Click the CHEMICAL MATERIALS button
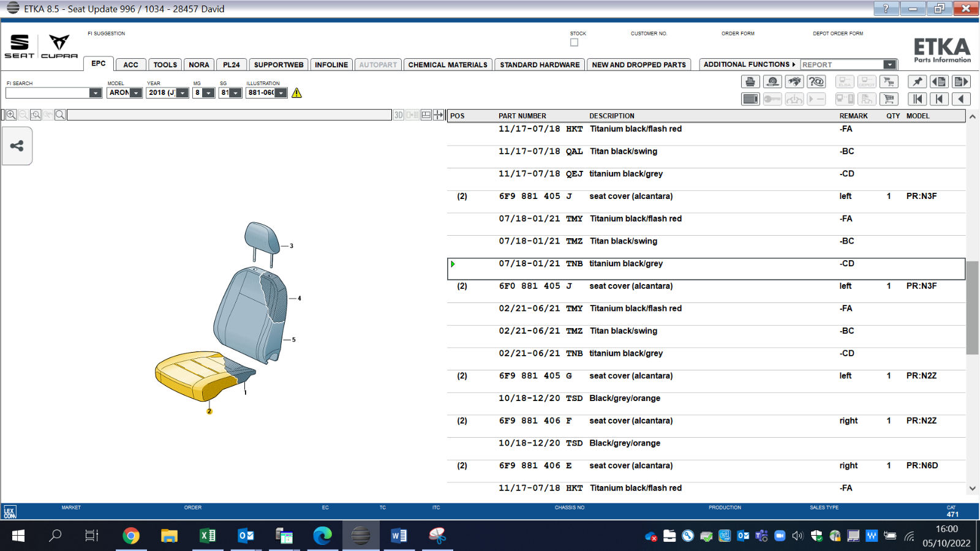The height and width of the screenshot is (551, 980). [448, 65]
